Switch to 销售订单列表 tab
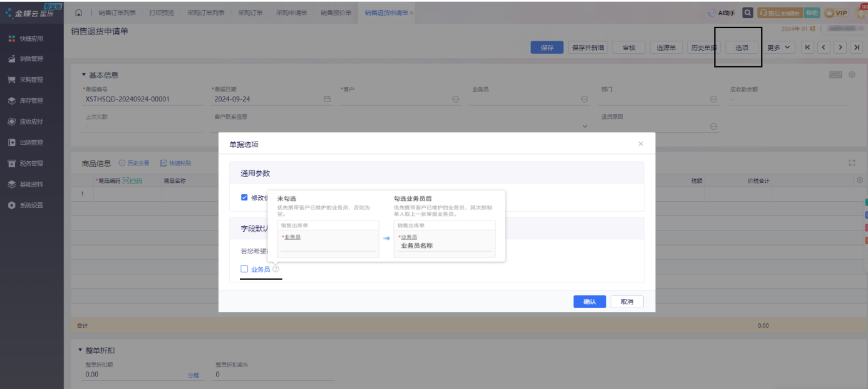This screenshot has width=868, height=389. pyautogui.click(x=116, y=13)
